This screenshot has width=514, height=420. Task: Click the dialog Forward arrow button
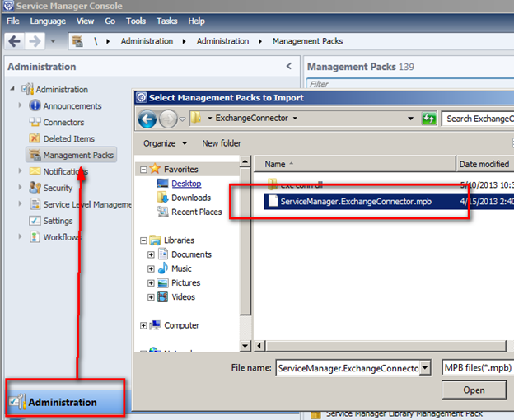[168, 119]
